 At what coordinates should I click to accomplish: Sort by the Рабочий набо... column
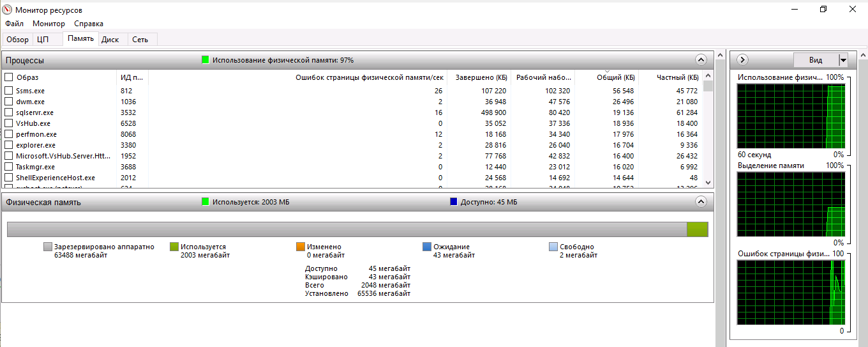click(542, 77)
